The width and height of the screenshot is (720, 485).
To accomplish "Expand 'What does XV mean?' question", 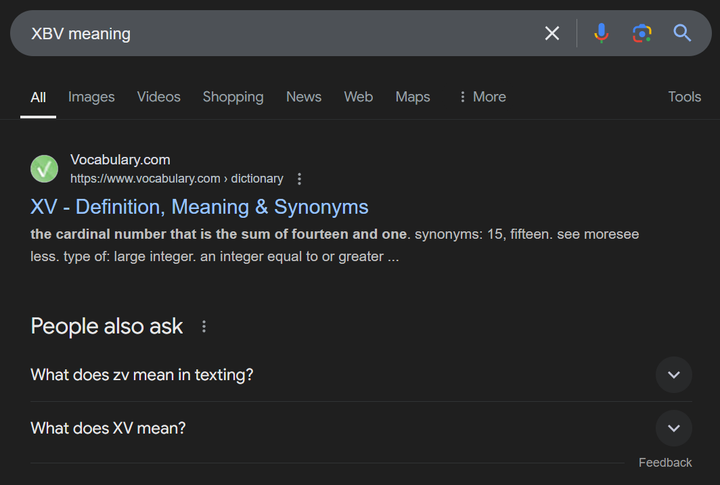I will coord(673,428).
